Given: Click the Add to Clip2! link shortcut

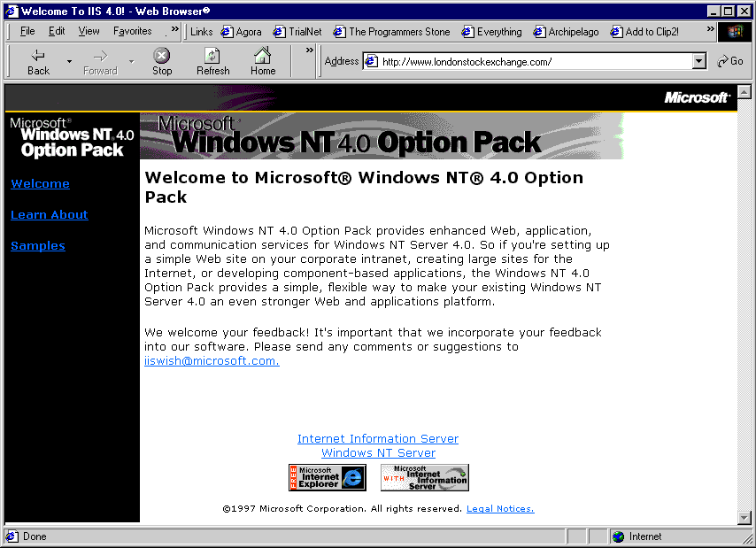Looking at the screenshot, I should [644, 32].
